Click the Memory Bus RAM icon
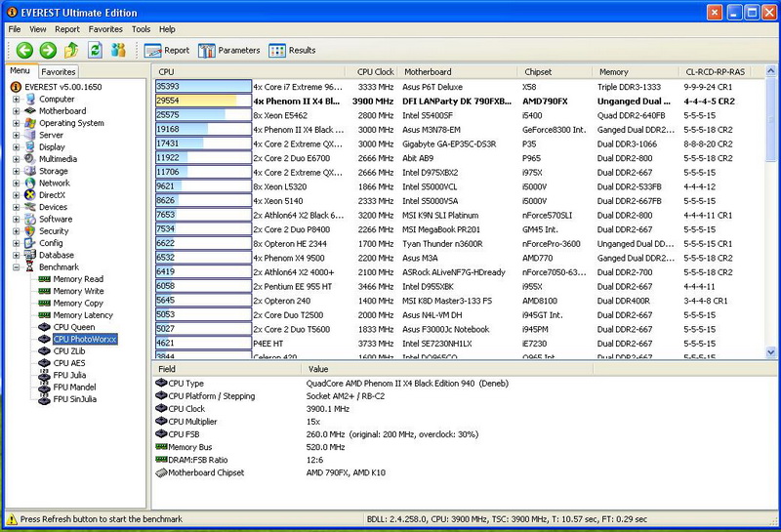 [x=161, y=446]
